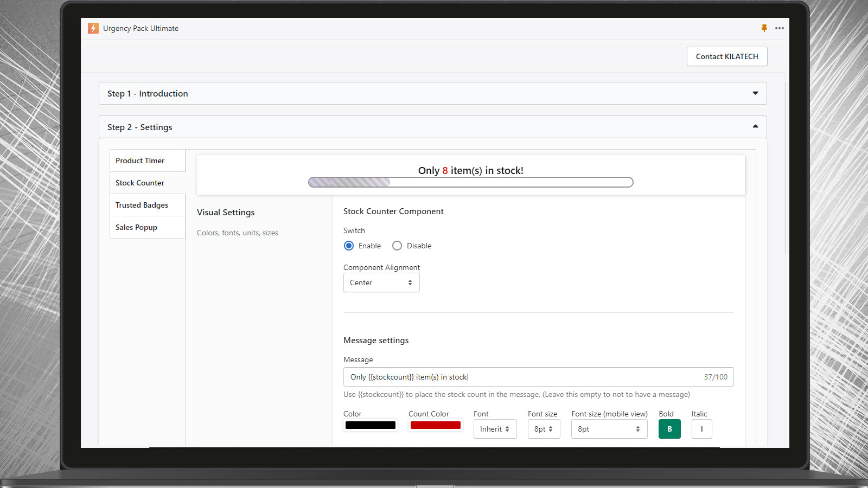
Task: Click the orange pin icon
Action: pos(764,28)
